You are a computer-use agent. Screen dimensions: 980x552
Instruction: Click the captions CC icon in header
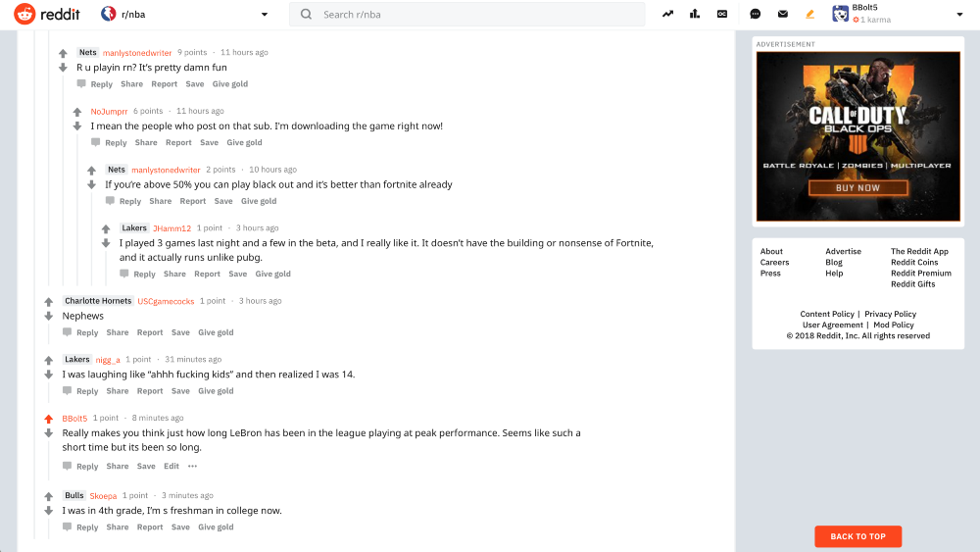tap(722, 14)
